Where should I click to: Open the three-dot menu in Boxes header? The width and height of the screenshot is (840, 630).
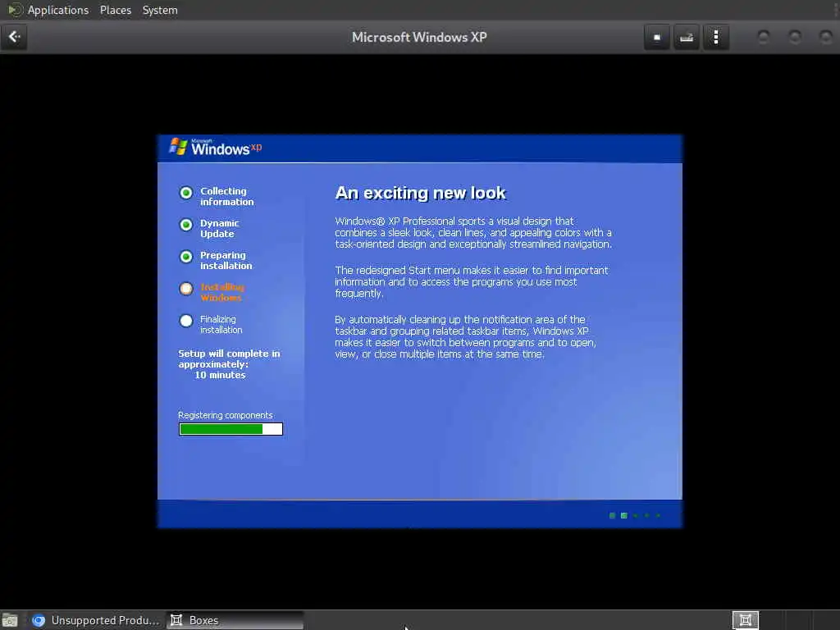[715, 37]
